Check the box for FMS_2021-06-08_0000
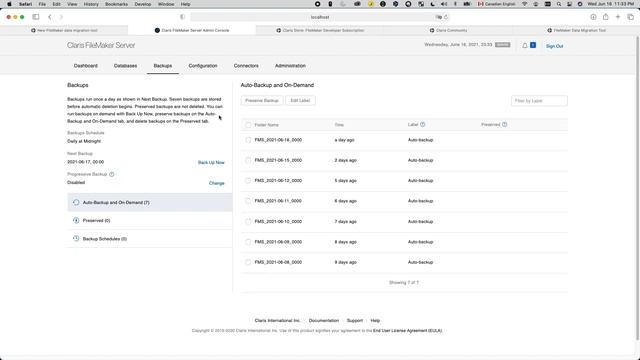The height and width of the screenshot is (360, 640). tap(248, 262)
